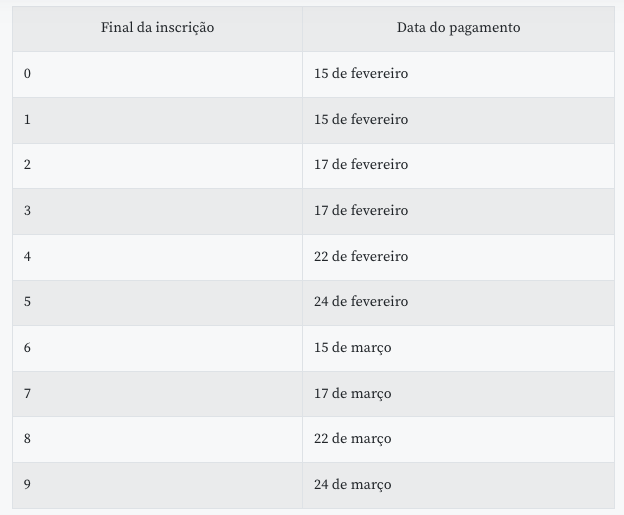Click the "15 de março" payment date

(x=352, y=348)
